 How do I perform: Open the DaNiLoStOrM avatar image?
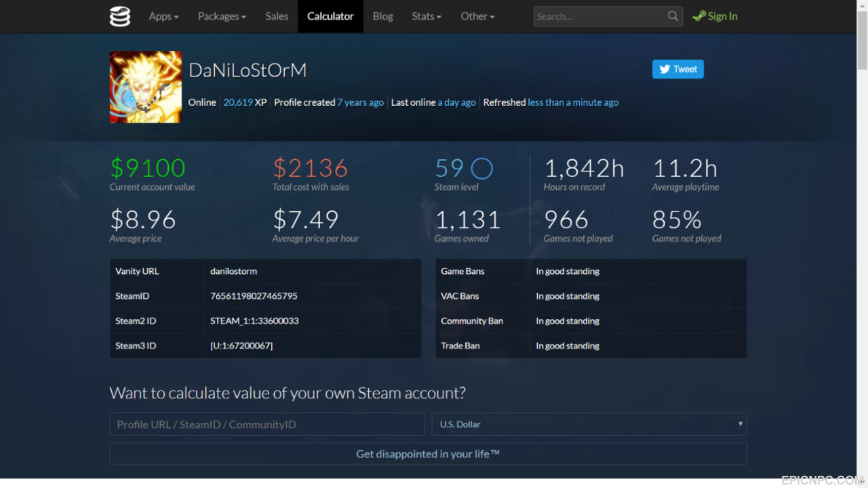pyautogui.click(x=146, y=87)
